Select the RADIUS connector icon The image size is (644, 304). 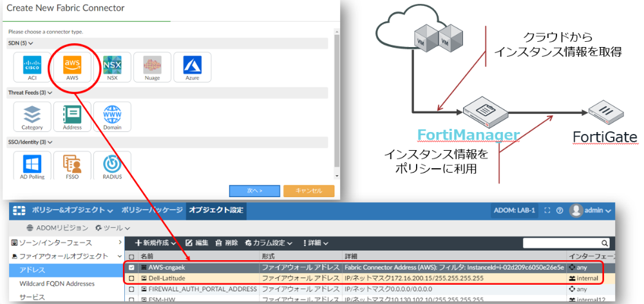pos(112,166)
